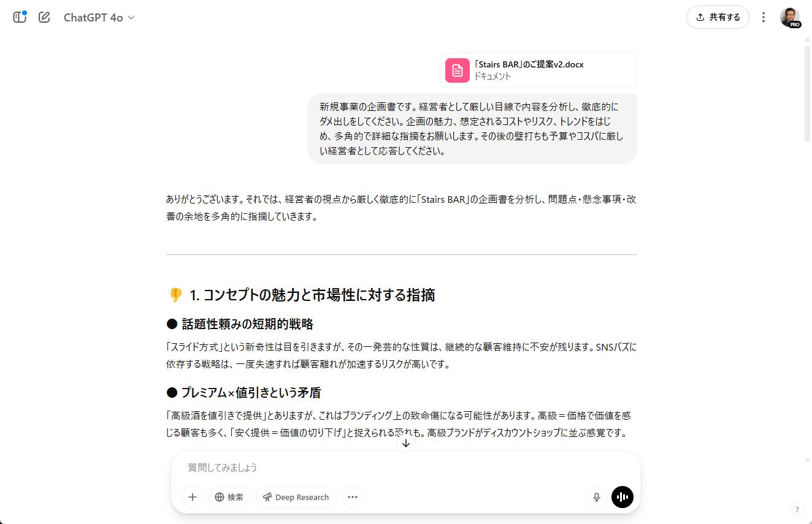The image size is (812, 524).
Task: Start voice mode with the waveform button
Action: (x=622, y=497)
